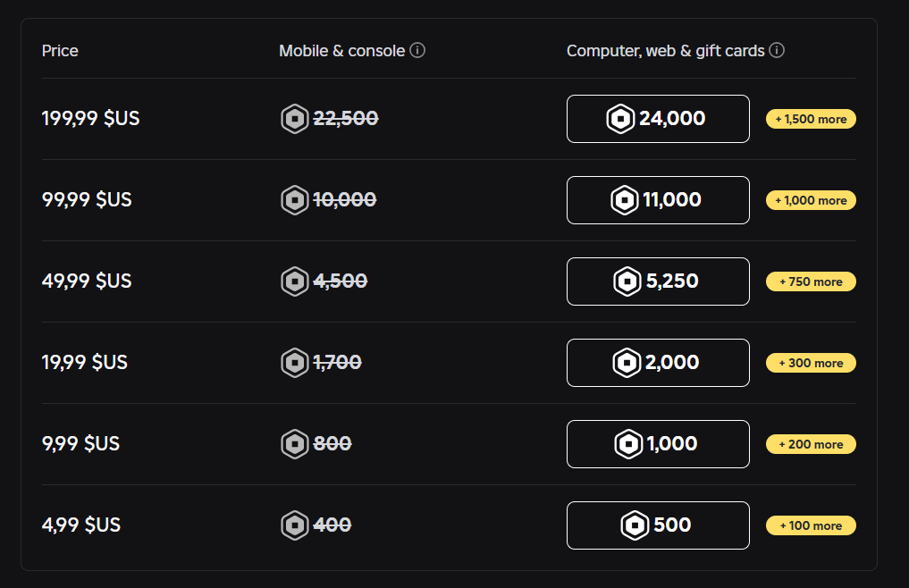Click the +1,000 more yellow badge
The image size is (909, 588).
click(x=811, y=200)
